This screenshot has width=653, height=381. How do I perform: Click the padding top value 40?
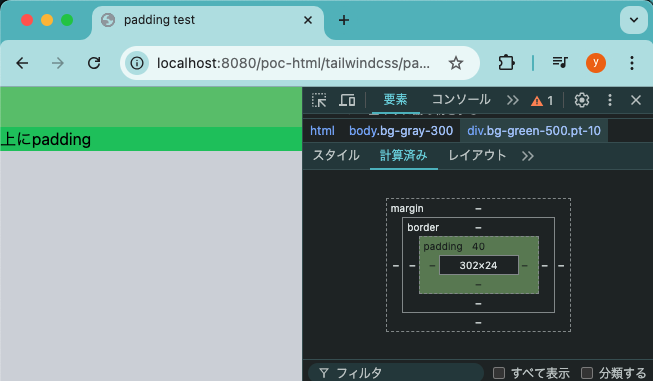point(478,247)
